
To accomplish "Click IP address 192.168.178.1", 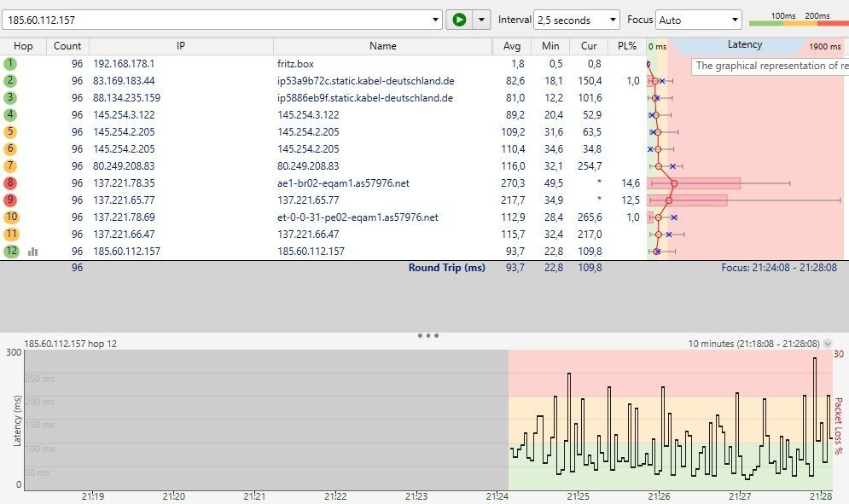I will click(x=124, y=64).
